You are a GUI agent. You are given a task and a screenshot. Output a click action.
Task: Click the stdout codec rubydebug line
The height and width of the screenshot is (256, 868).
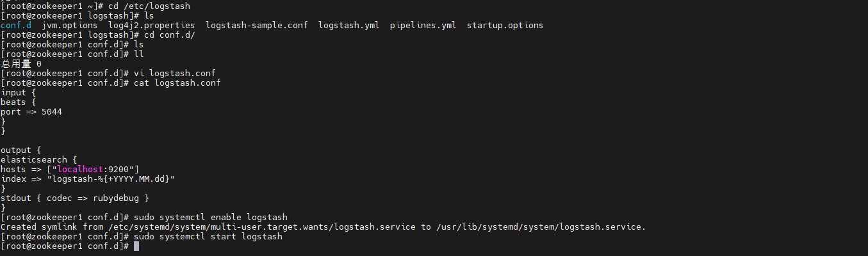[75, 198]
